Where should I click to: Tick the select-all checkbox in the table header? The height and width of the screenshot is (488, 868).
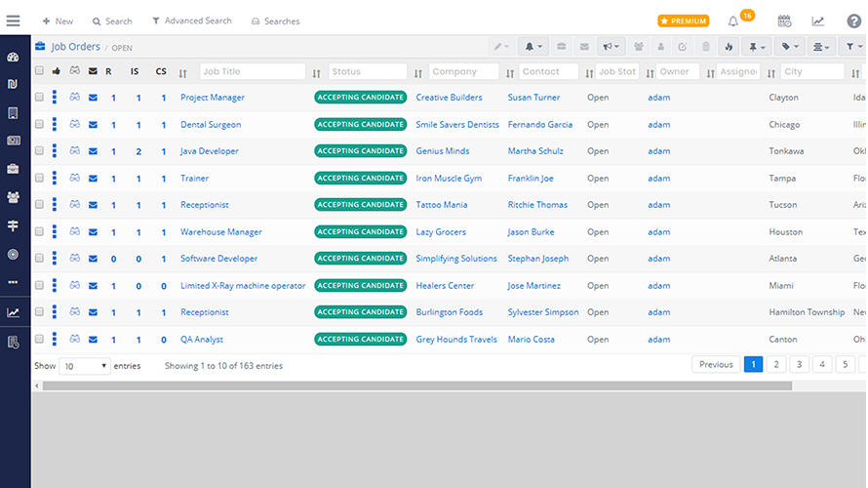pos(39,71)
